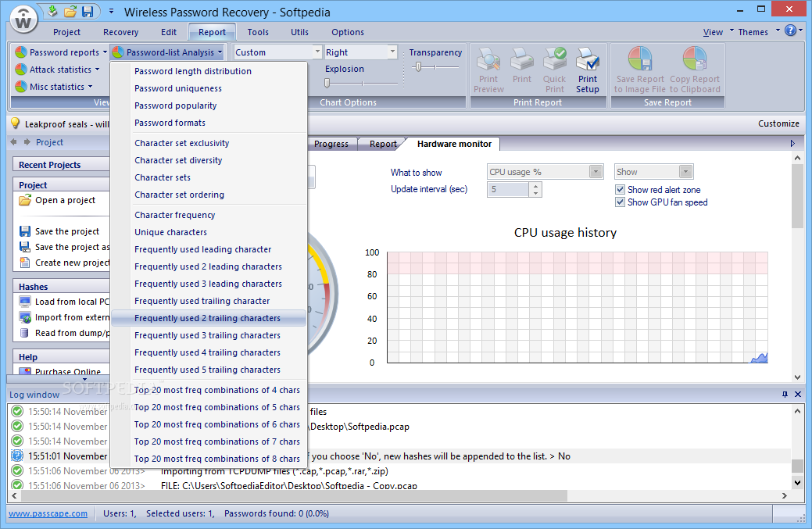Click the application W logo button
The height and width of the screenshot is (529, 812).
[23, 20]
